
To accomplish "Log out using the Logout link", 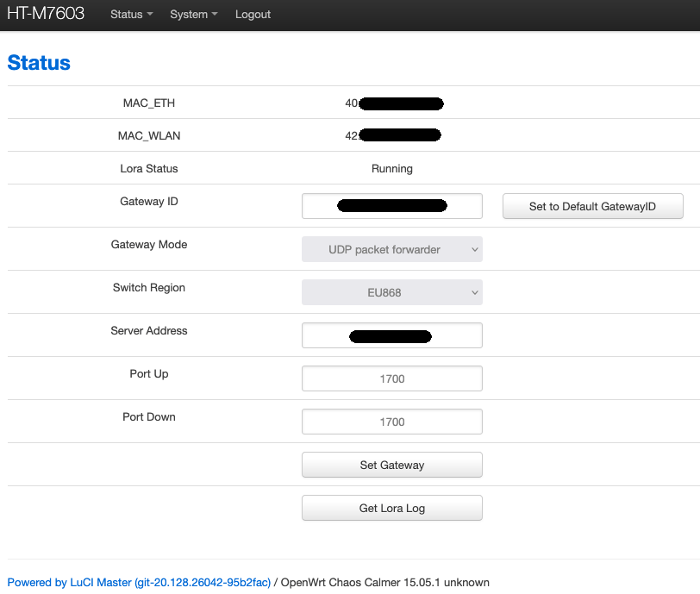I will (253, 15).
